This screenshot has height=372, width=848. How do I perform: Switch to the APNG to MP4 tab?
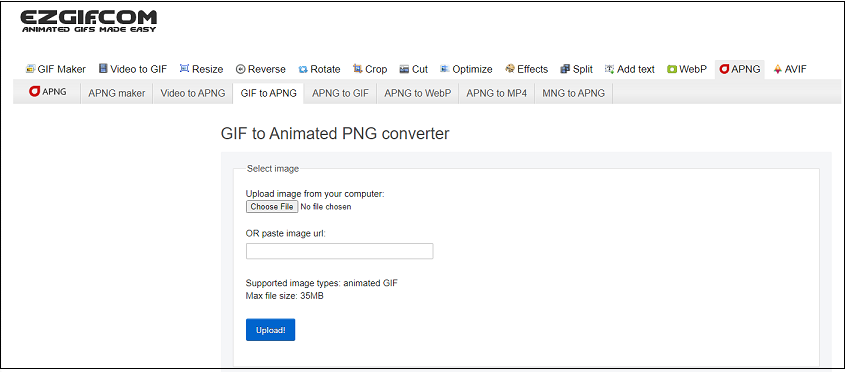point(496,93)
